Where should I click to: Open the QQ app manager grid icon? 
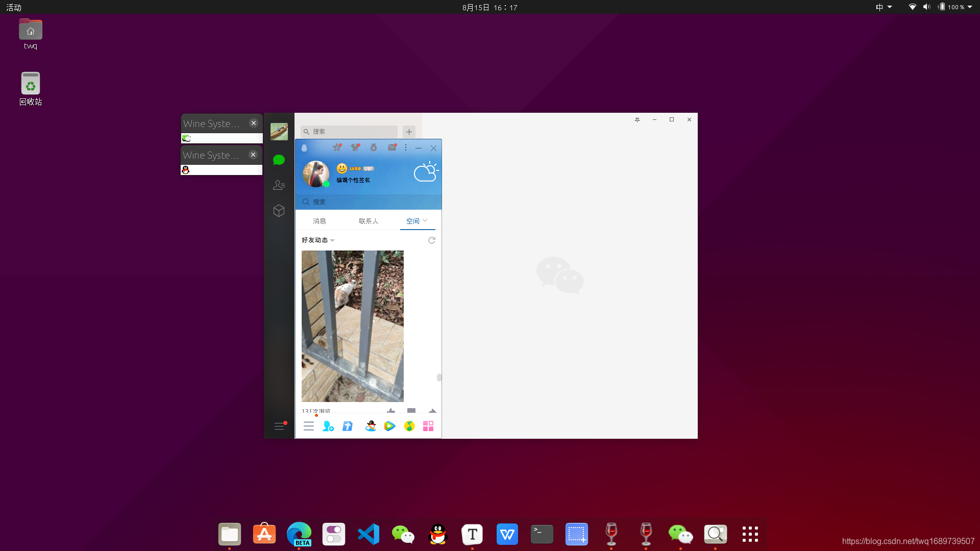click(428, 426)
